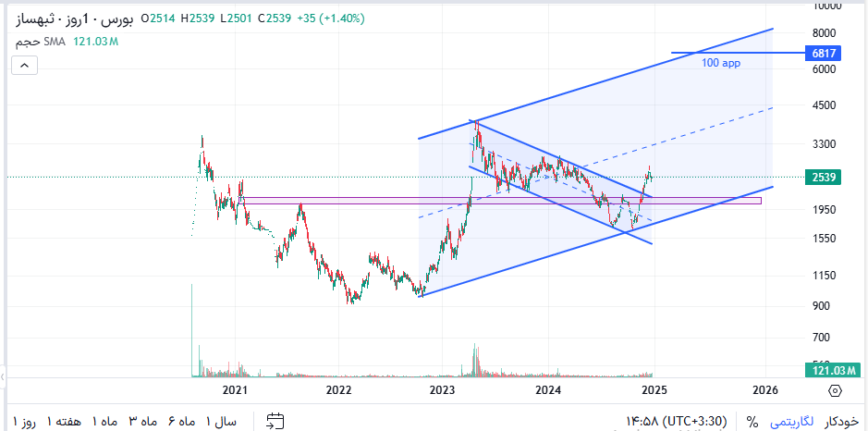Select the 6817 horizontal line price label
This screenshot has width=868, height=431.
click(x=823, y=54)
